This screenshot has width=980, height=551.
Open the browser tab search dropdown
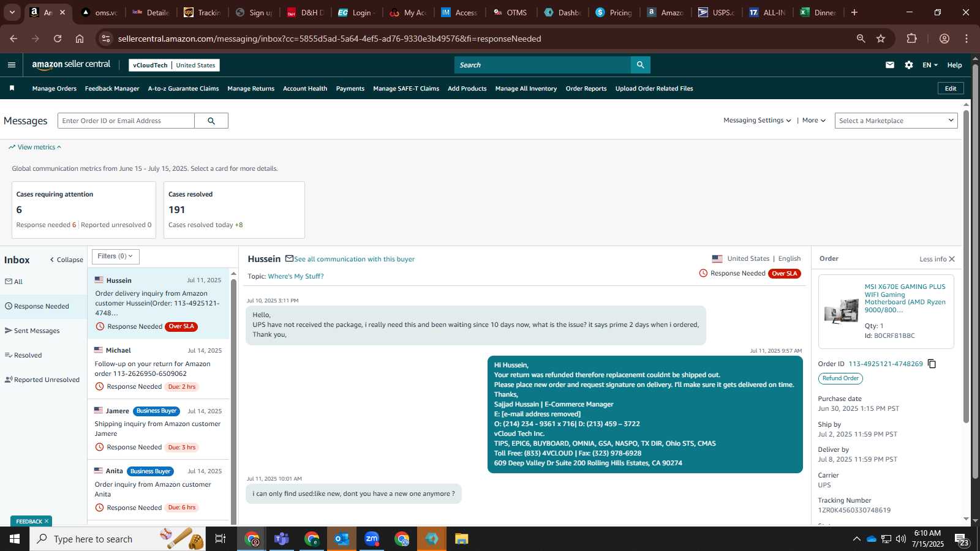[x=12, y=12]
